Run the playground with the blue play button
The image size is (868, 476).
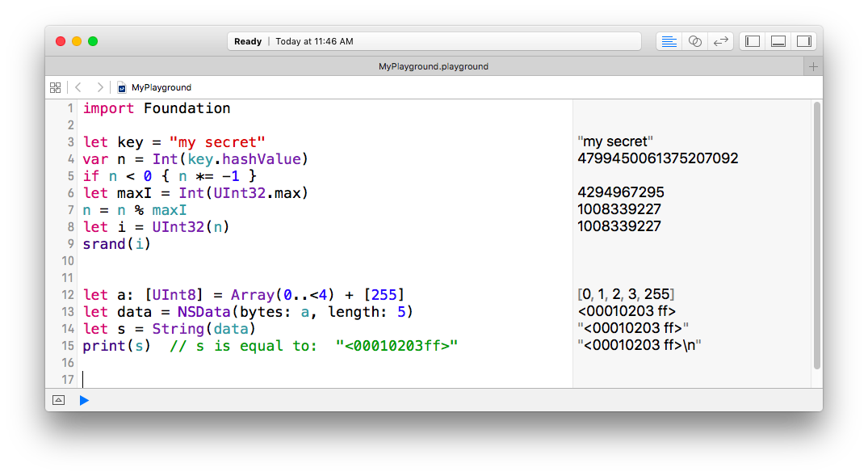tap(84, 400)
